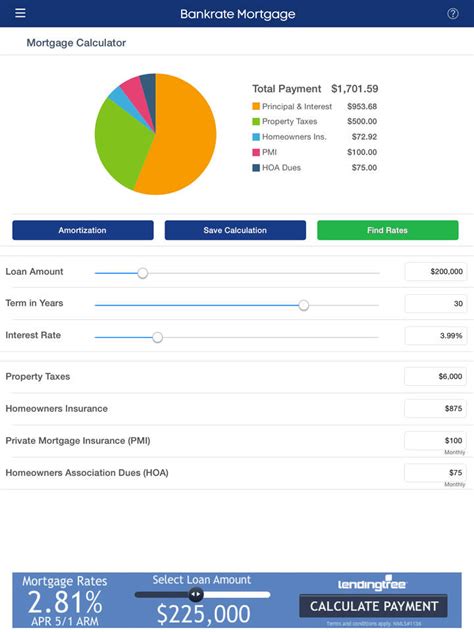Click the $72.92 homeowners insurance value
The image size is (474, 632).
[x=364, y=137]
